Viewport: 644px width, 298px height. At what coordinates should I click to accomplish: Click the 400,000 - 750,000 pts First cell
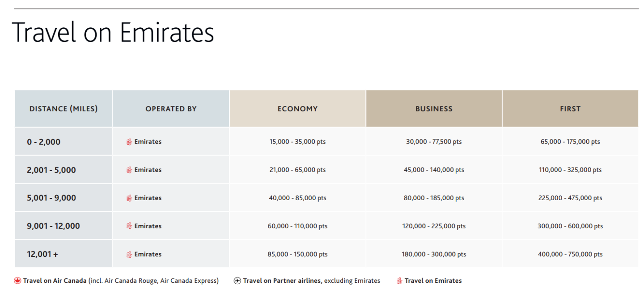pos(570,254)
